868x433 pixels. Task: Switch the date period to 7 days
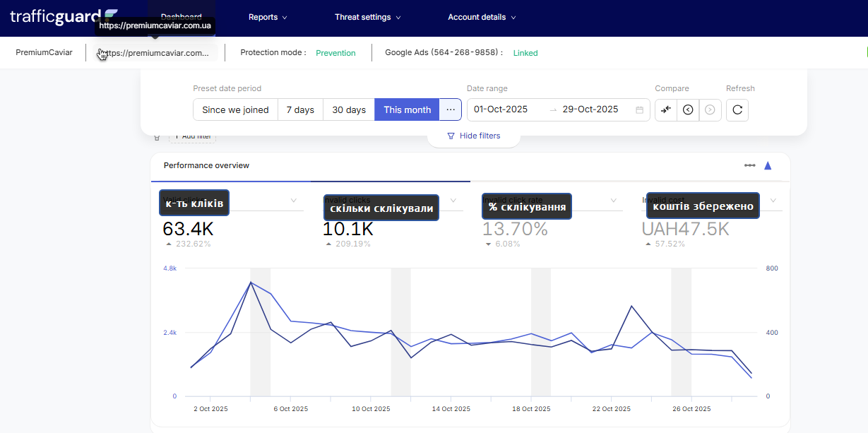300,109
